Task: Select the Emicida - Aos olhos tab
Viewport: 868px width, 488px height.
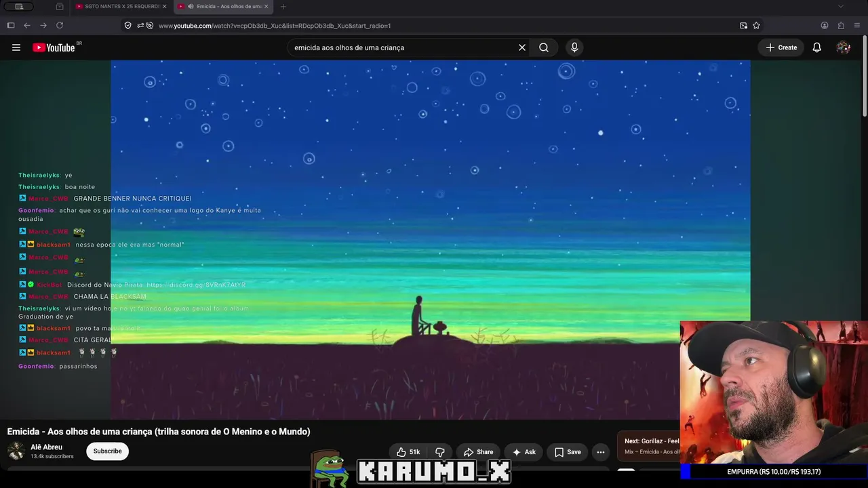Action: point(224,7)
